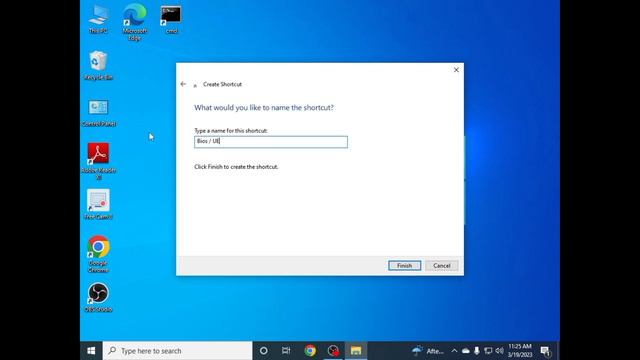Close the Create Shortcut dialog
Image resolution: width=640 pixels, height=360 pixels.
click(456, 70)
